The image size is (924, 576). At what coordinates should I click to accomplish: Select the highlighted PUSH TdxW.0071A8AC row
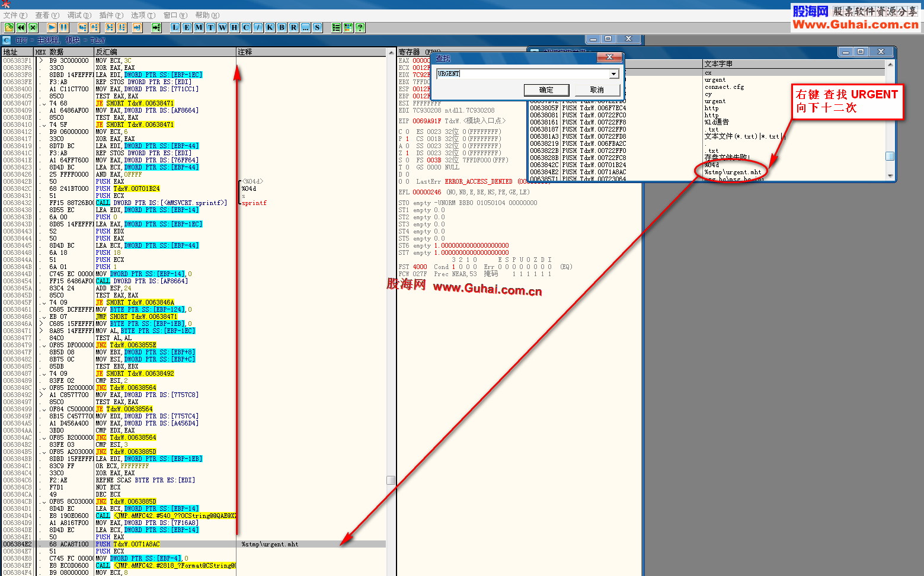pos(194,544)
